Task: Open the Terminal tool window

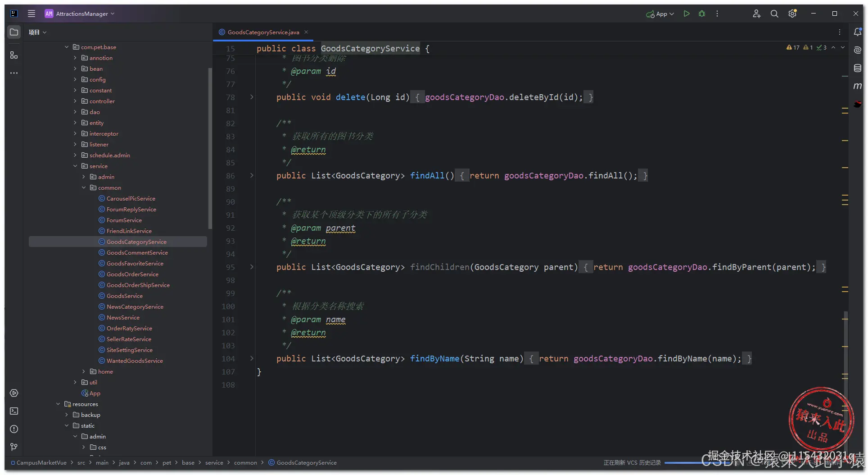Action: pos(14,411)
